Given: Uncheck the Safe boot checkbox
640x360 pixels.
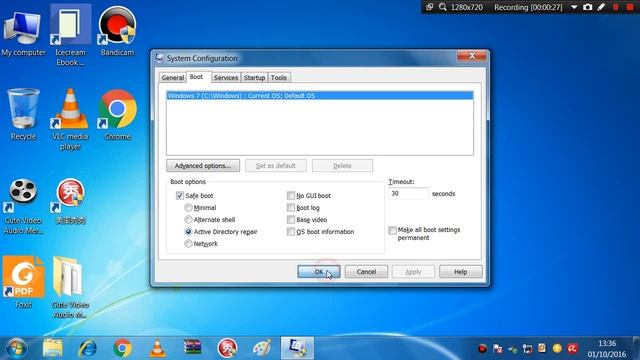Looking at the screenshot, I should click(180, 196).
